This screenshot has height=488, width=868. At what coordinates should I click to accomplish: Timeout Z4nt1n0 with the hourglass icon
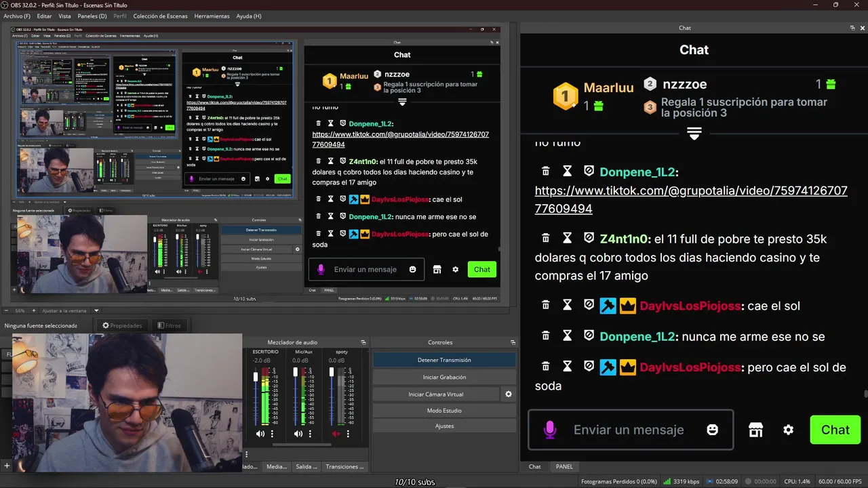(x=568, y=239)
